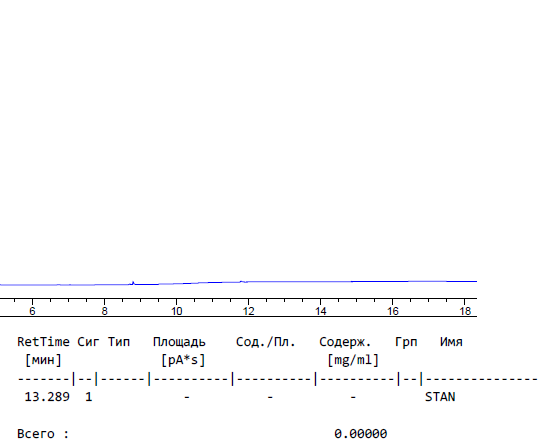Click the RetTime column header

point(43,342)
